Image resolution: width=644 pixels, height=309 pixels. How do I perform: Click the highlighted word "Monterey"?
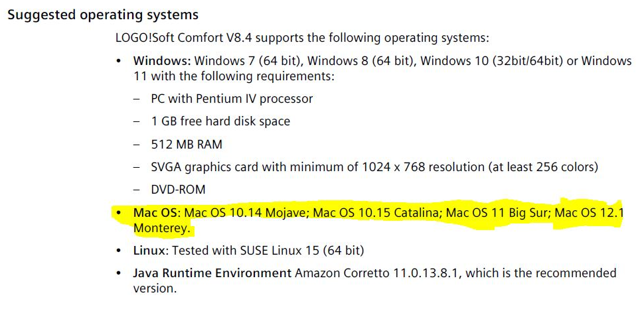(x=161, y=229)
